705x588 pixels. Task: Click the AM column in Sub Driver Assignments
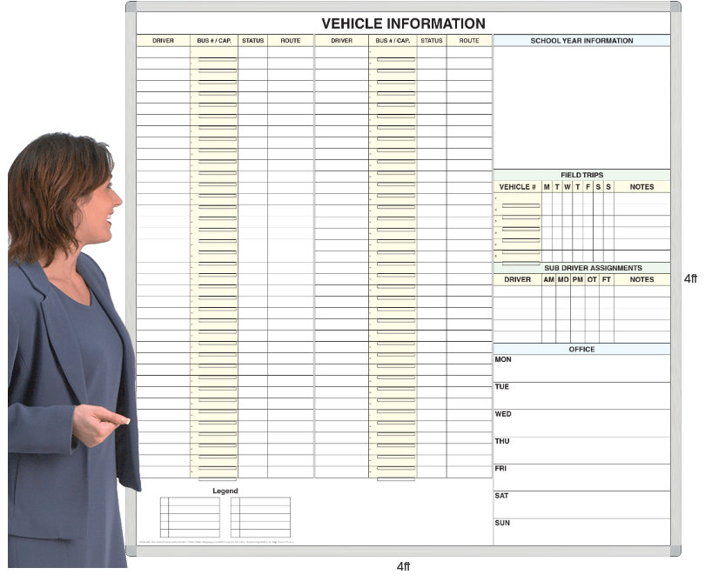tap(548, 280)
